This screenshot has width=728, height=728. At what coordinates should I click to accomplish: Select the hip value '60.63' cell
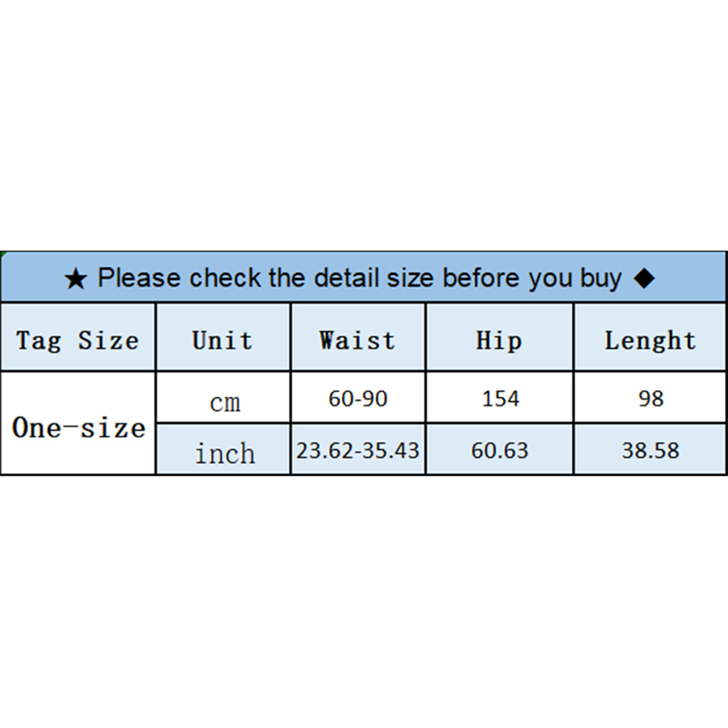[x=500, y=450]
